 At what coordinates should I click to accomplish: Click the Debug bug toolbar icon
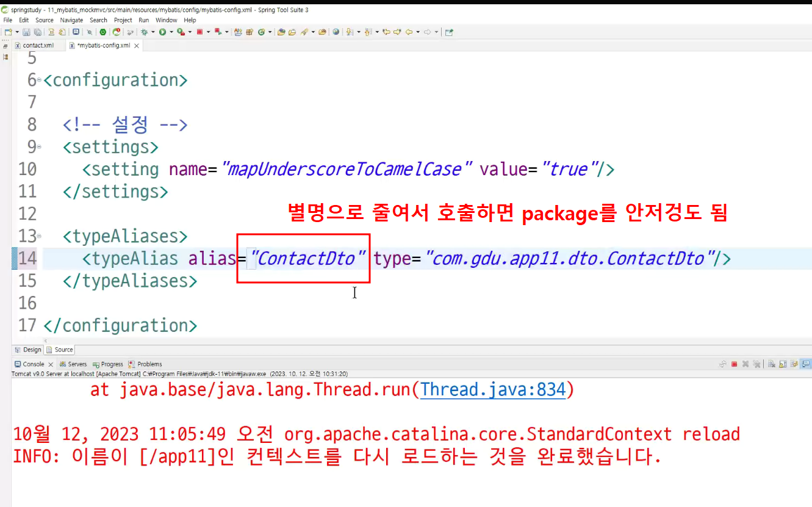tap(143, 32)
